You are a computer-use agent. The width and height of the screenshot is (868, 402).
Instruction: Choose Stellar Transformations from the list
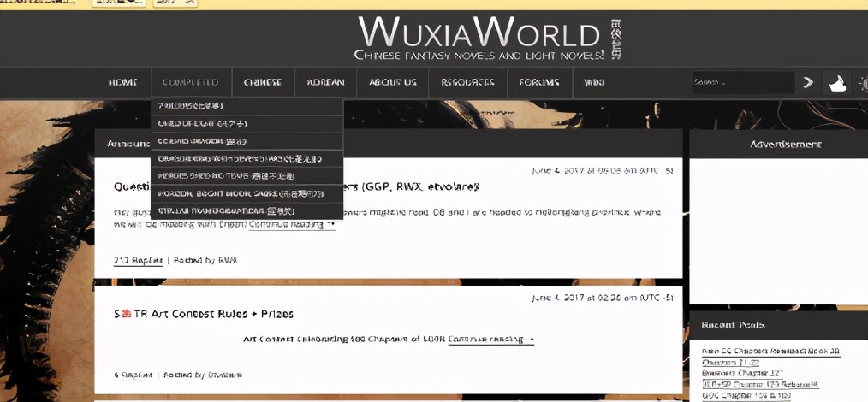click(x=247, y=211)
